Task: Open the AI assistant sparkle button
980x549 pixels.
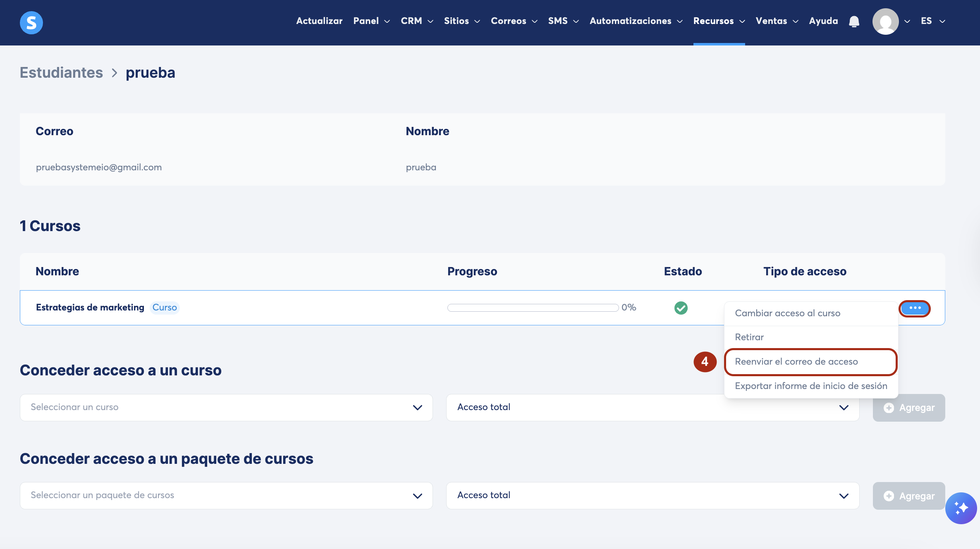Action: point(961,508)
